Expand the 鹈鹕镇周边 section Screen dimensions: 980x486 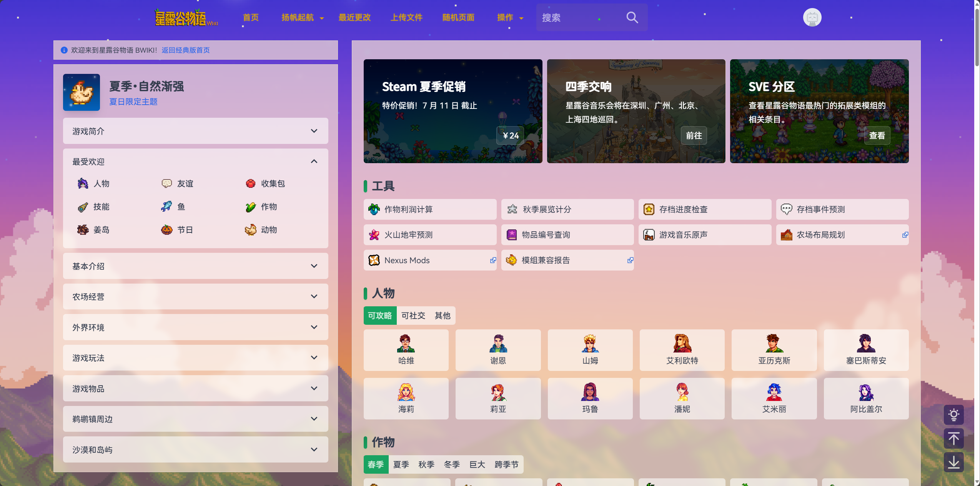click(195, 419)
